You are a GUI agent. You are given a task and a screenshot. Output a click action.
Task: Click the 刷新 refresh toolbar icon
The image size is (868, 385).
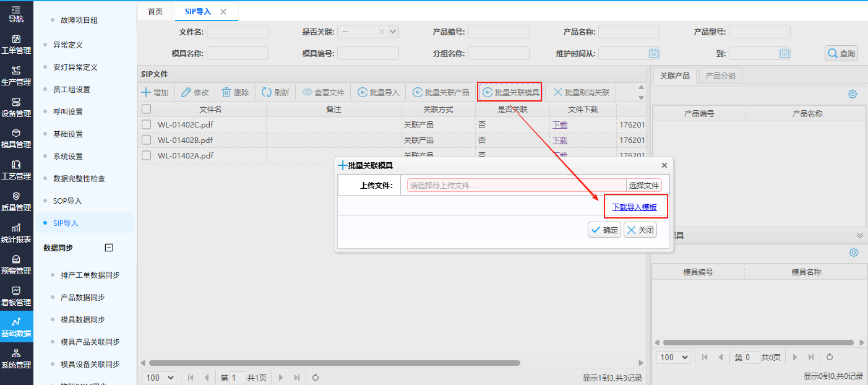tap(267, 93)
